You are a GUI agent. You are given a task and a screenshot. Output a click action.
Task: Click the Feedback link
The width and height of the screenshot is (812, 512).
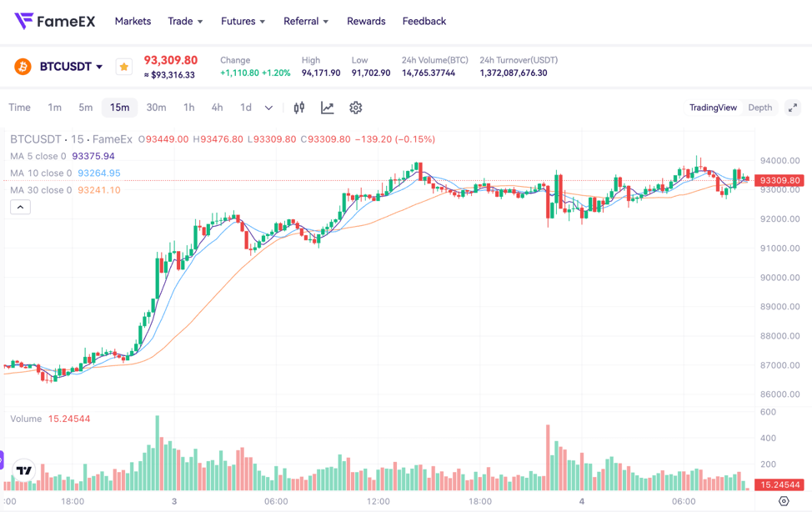[424, 21]
